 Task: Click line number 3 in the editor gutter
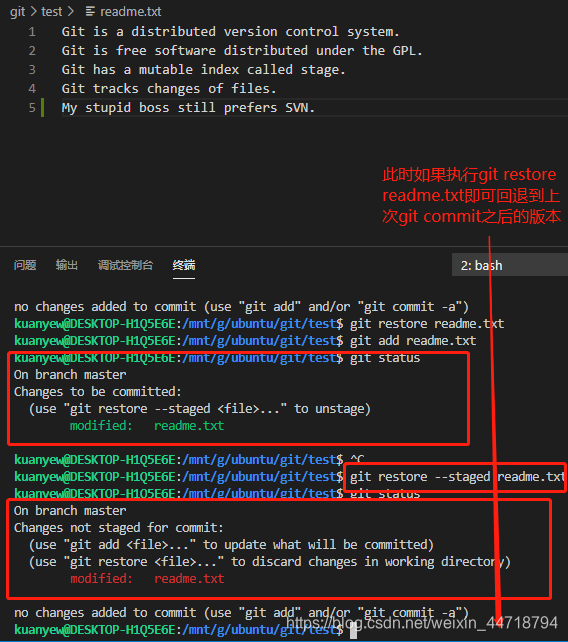tap(32, 70)
